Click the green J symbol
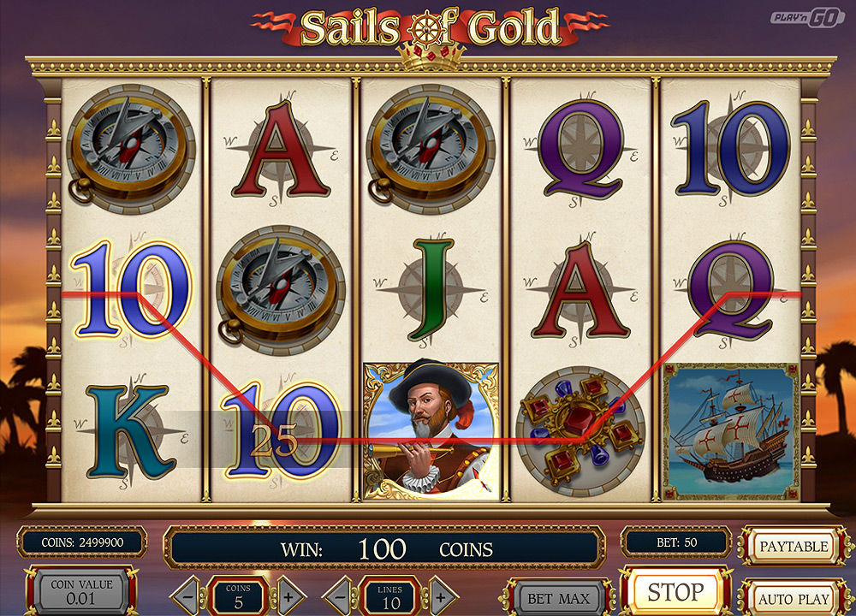The image size is (856, 616). point(432,289)
